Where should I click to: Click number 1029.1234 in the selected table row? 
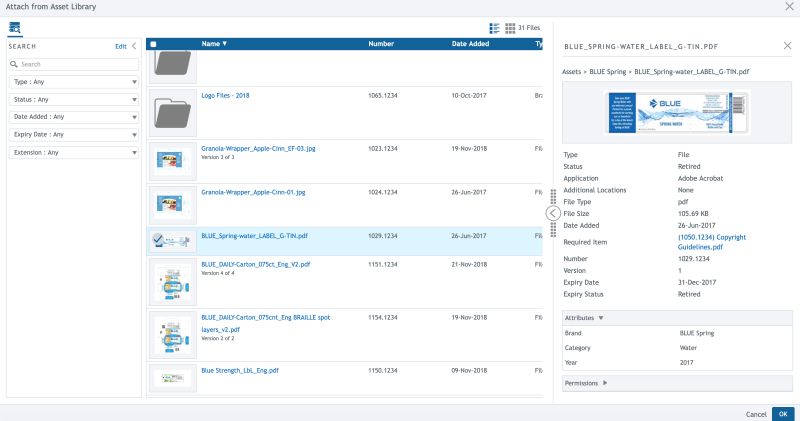tap(383, 236)
